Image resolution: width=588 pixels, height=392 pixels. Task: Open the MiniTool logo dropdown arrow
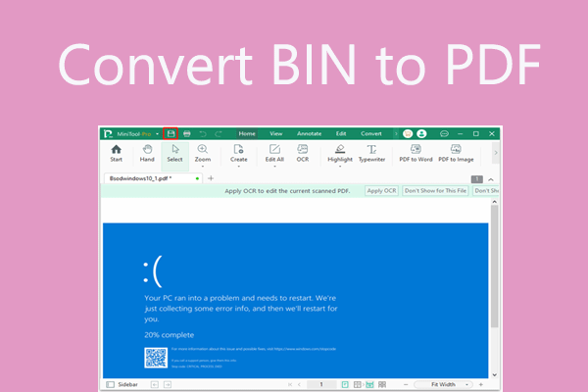tap(157, 134)
